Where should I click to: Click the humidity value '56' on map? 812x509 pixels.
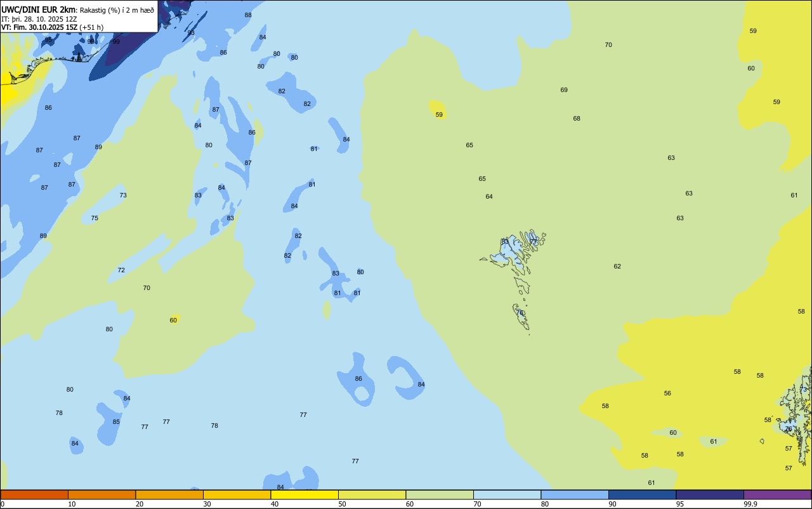coord(667,393)
